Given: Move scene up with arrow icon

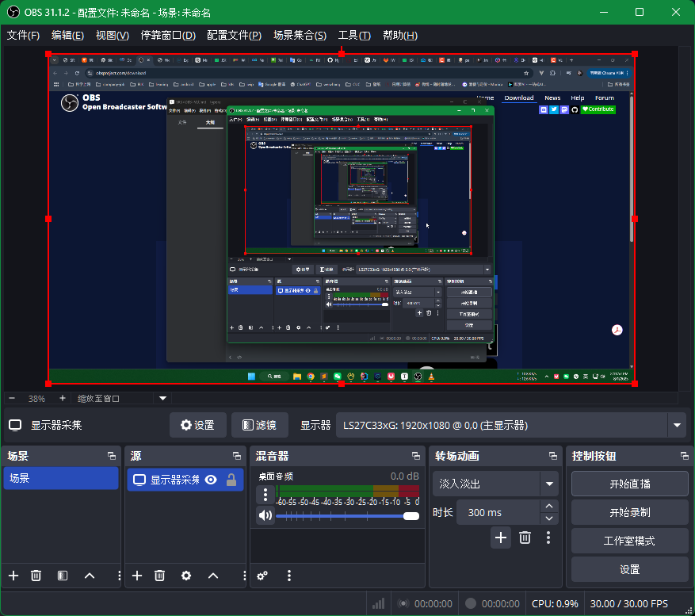Looking at the screenshot, I should [90, 576].
